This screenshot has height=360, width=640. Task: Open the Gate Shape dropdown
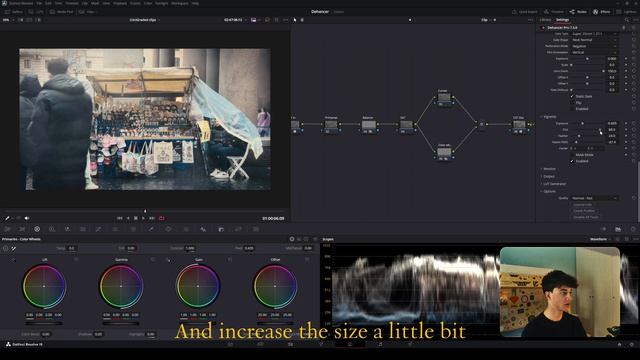tap(594, 40)
